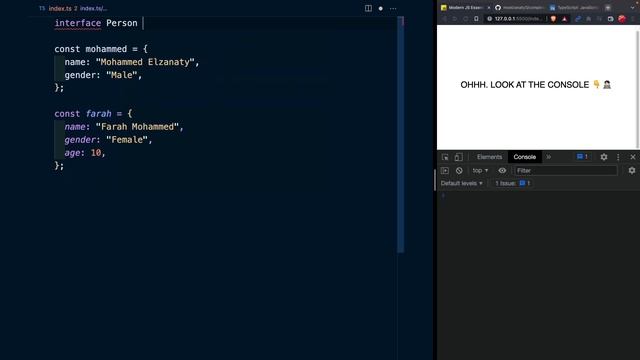Select the Console tab in DevTools
The width and height of the screenshot is (640, 360).
(x=524, y=157)
